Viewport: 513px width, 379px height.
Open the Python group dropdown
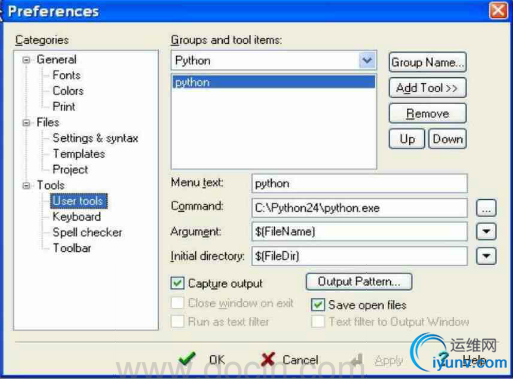pyautogui.click(x=367, y=61)
